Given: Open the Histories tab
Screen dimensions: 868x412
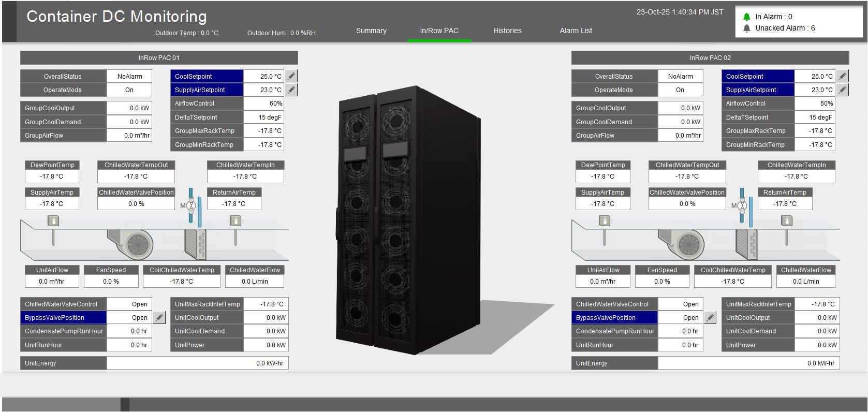Looking at the screenshot, I should (507, 31).
